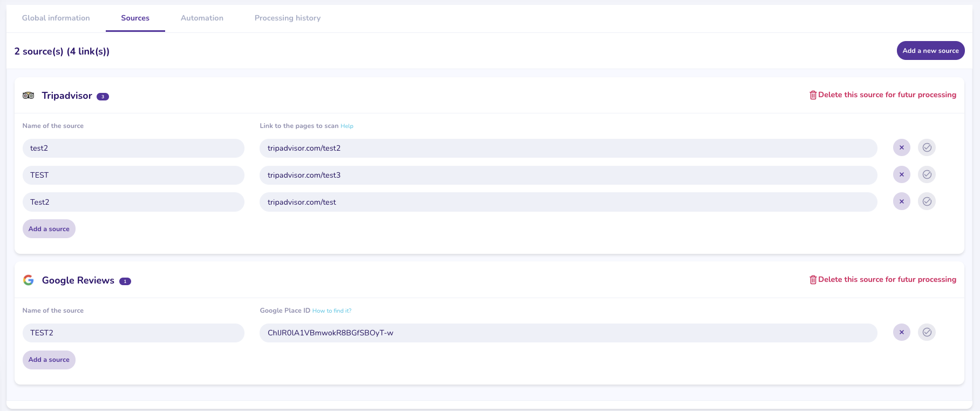Open the How to find it? link

[x=332, y=311]
